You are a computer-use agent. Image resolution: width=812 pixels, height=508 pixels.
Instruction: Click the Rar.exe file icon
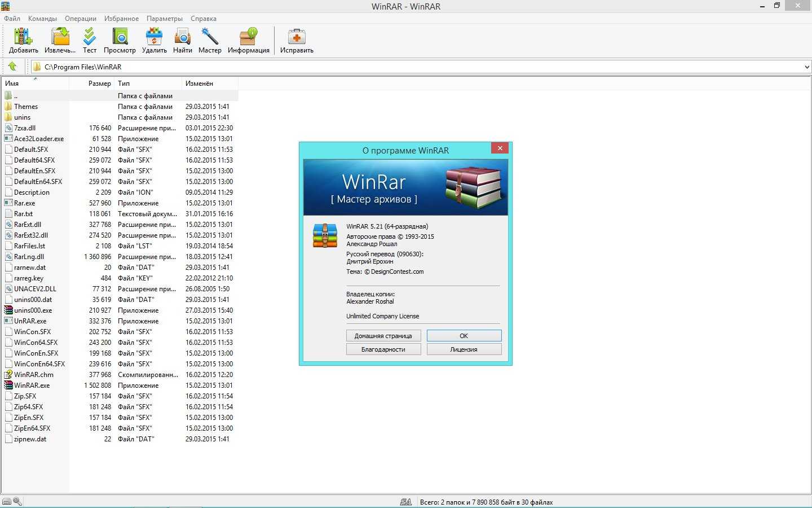(8, 203)
